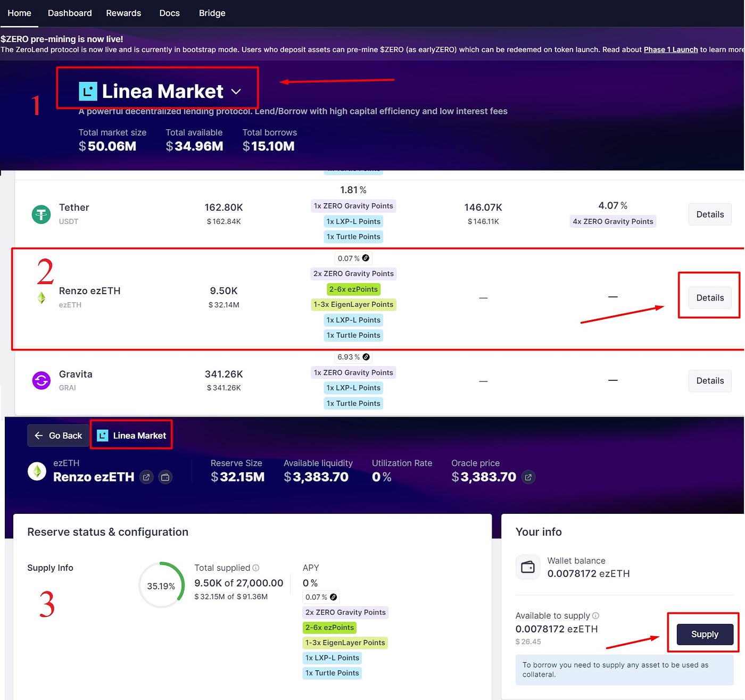Open Details for Renzo ezETH
The height and width of the screenshot is (700, 745).
click(x=710, y=298)
